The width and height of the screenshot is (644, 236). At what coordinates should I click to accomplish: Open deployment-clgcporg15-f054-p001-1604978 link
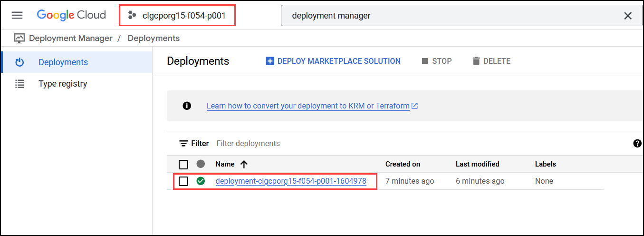[x=291, y=181]
